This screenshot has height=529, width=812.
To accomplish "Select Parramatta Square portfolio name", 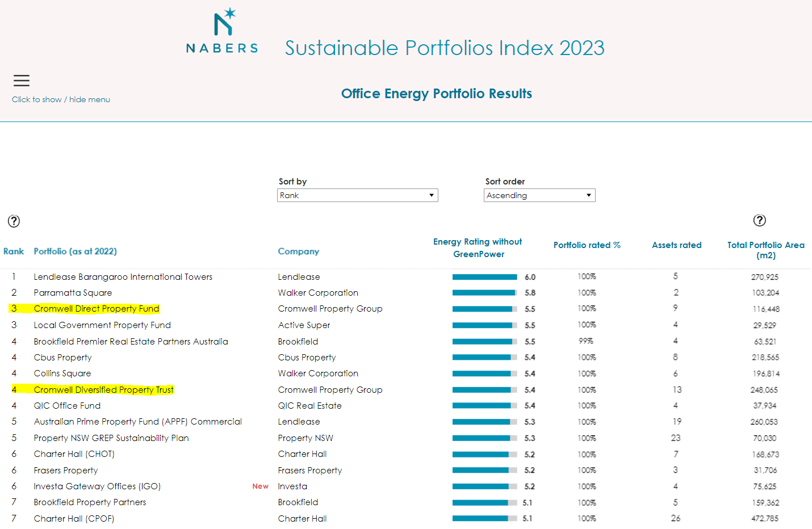I will click(73, 293).
